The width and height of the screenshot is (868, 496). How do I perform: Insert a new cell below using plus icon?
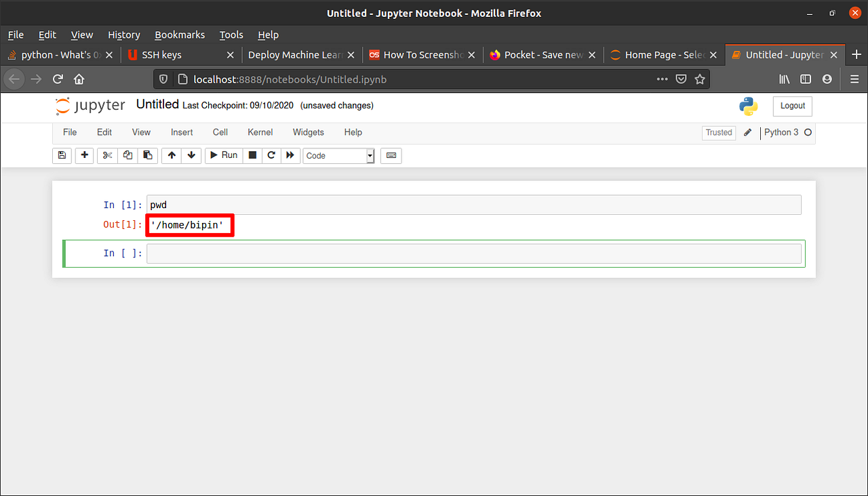point(84,155)
